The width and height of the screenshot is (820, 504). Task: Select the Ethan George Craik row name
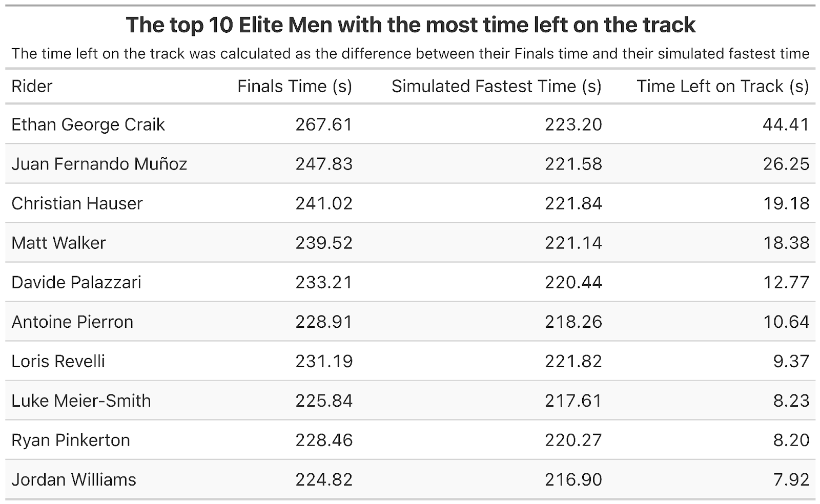tap(88, 124)
